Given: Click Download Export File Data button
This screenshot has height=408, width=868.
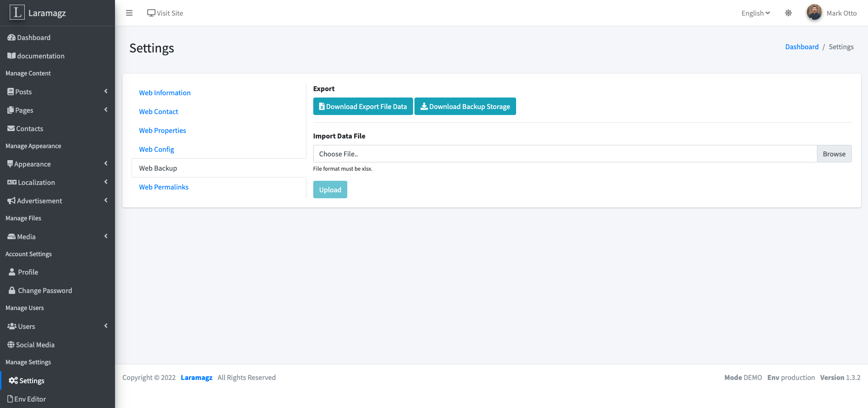Looking at the screenshot, I should (x=363, y=106).
